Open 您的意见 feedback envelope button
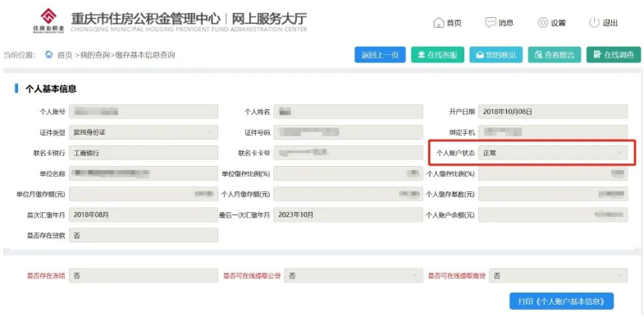The height and width of the screenshot is (327, 644). pos(496,55)
